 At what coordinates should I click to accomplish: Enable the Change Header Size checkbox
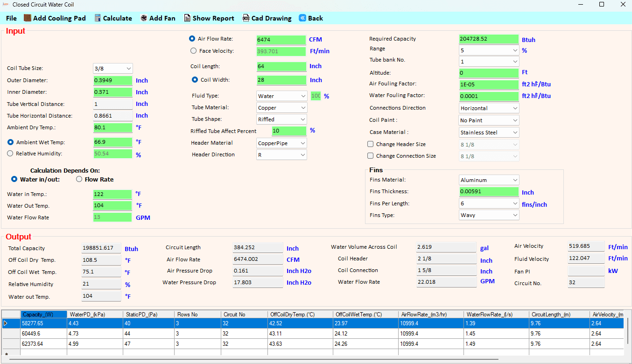371,144
